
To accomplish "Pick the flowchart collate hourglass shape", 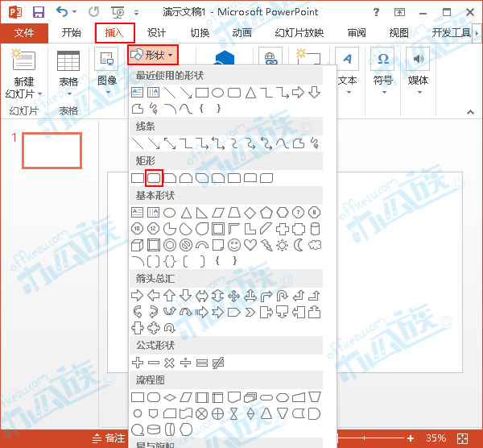I will tap(234, 414).
